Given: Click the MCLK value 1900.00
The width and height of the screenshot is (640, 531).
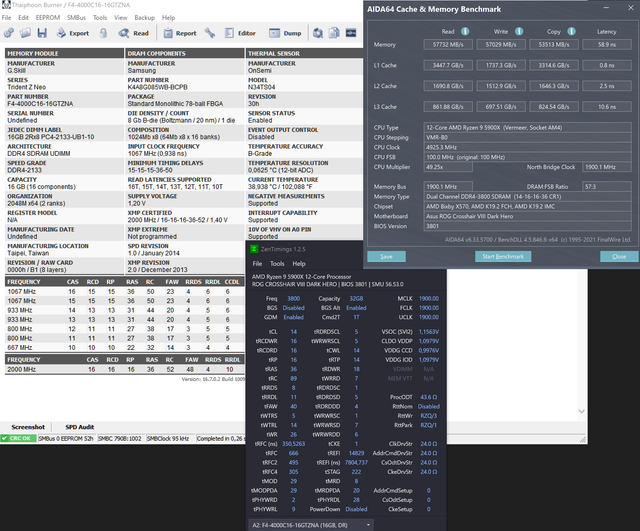Looking at the screenshot, I should click(429, 298).
